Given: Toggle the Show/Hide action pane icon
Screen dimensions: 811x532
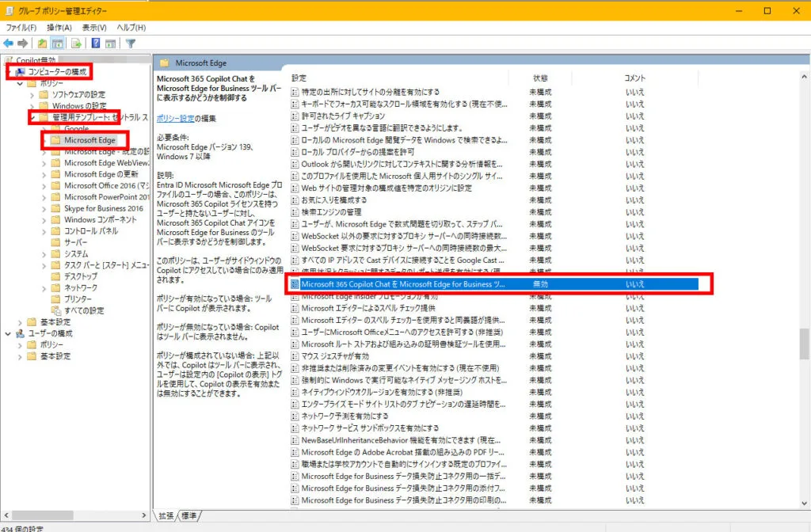Looking at the screenshot, I should pos(110,44).
